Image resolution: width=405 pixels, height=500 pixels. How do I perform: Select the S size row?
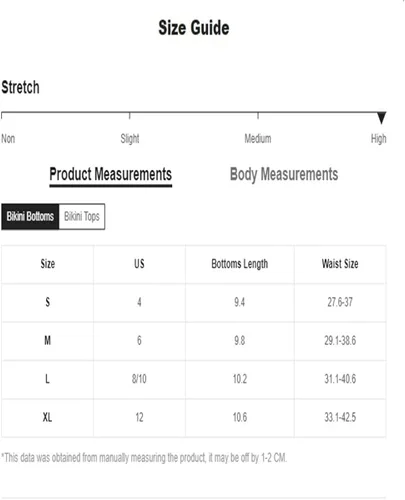coord(194,303)
